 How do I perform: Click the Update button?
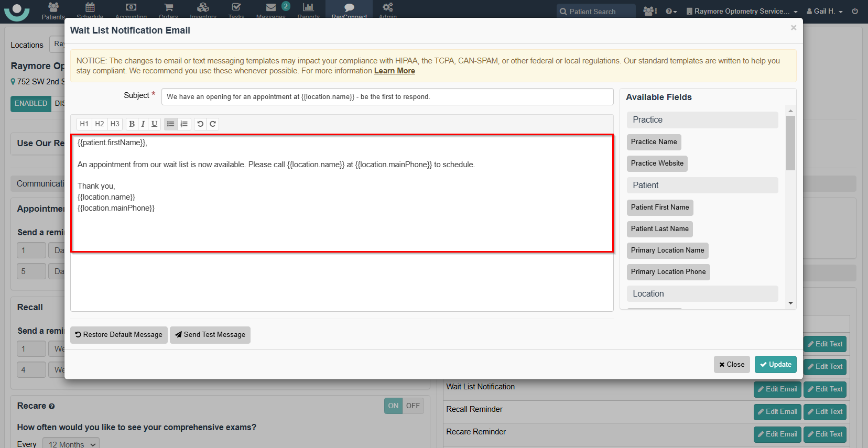tap(775, 365)
